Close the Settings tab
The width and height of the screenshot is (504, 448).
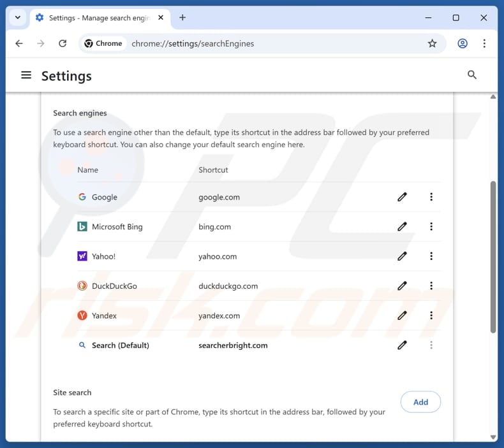(x=161, y=17)
